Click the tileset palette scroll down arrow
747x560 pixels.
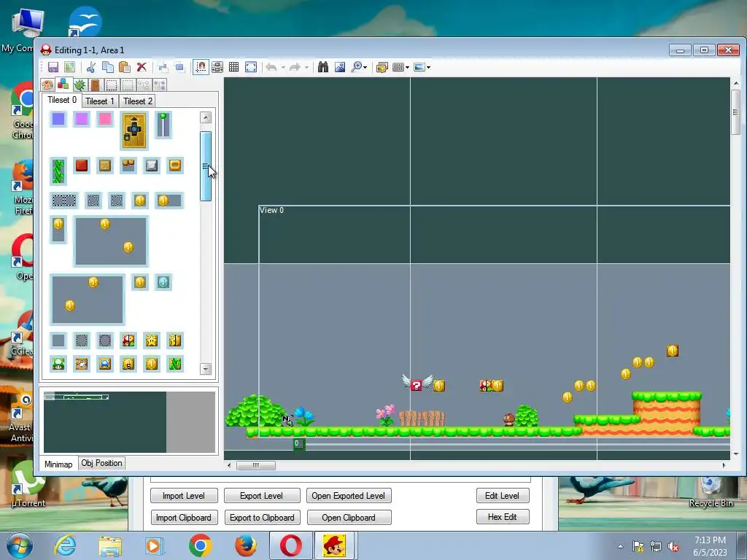point(205,369)
